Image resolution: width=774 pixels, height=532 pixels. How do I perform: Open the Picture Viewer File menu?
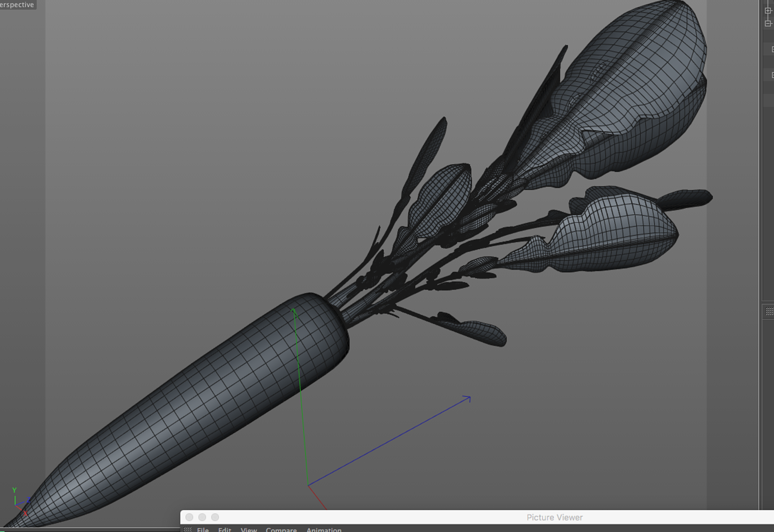click(203, 529)
